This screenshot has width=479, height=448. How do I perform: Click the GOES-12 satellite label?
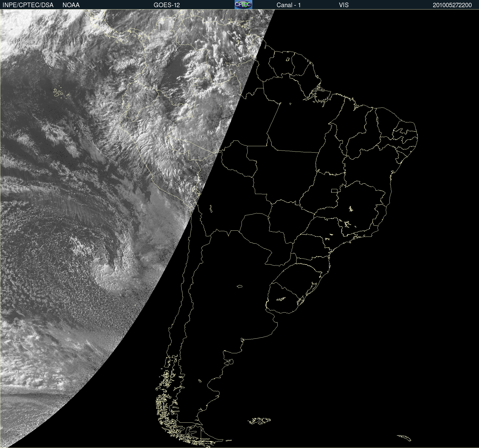[x=167, y=5]
